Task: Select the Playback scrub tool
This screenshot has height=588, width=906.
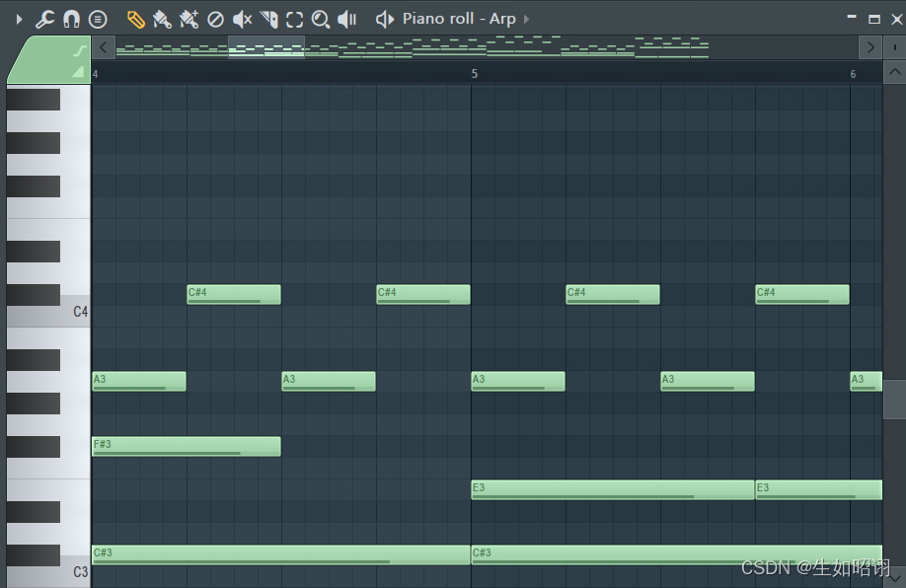Action: [x=346, y=19]
